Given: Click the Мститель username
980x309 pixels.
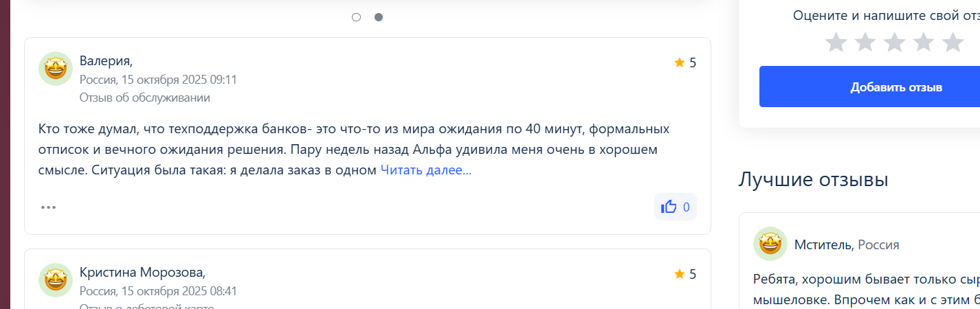Looking at the screenshot, I should 823,244.
